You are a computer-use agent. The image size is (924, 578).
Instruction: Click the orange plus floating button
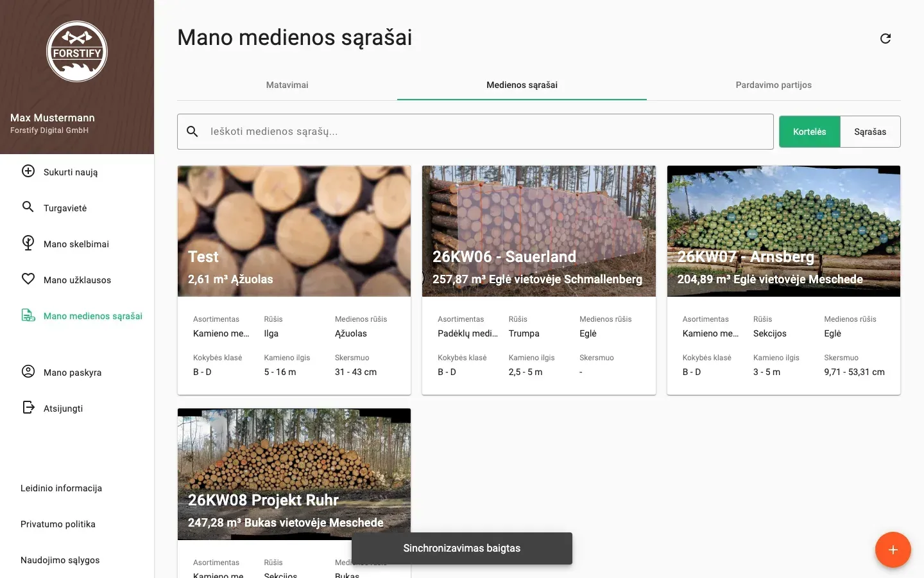coord(893,550)
